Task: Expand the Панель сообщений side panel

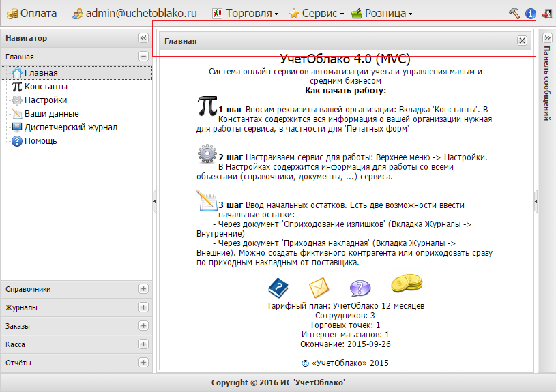Action: (547, 38)
